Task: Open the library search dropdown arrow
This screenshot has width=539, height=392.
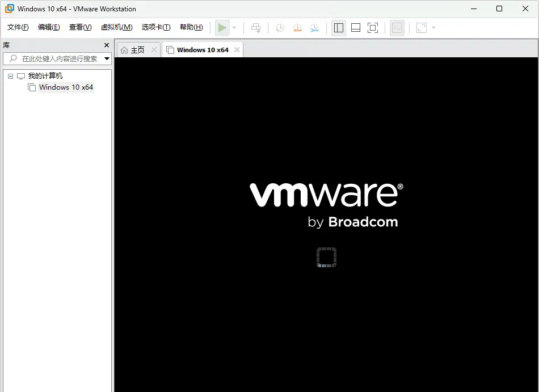Action: 107,59
